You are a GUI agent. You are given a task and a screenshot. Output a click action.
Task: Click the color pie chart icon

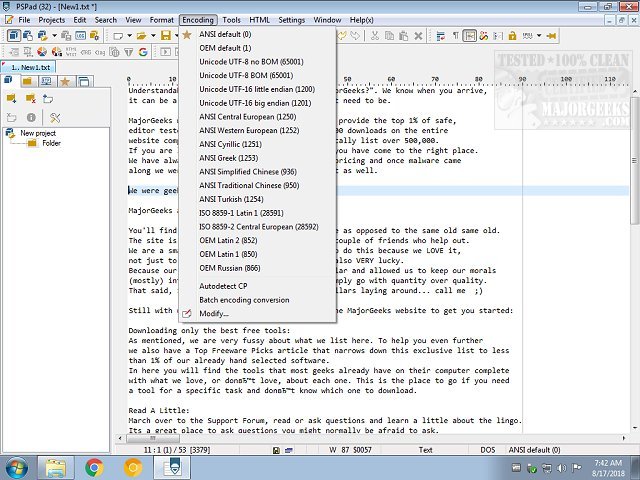tap(42, 51)
